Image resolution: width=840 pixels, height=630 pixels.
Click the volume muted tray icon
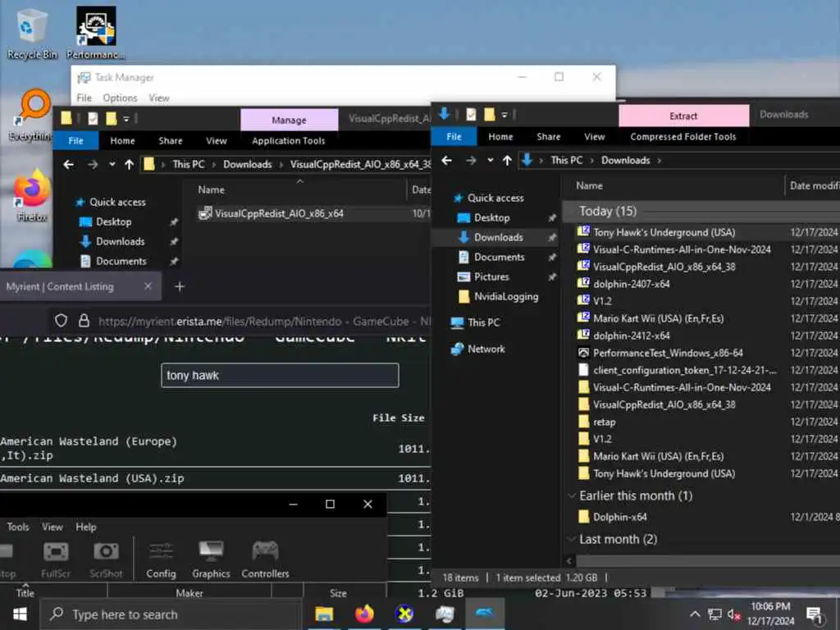tap(733, 614)
